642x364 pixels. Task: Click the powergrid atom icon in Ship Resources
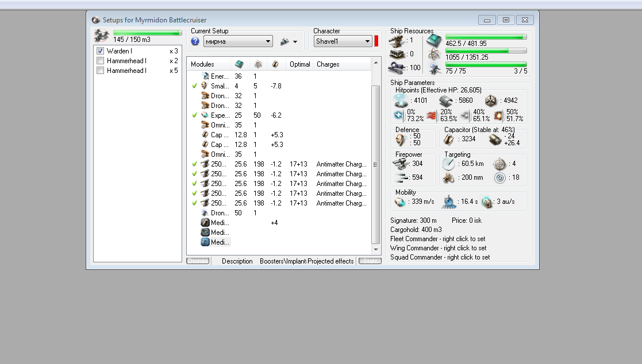[x=434, y=54]
